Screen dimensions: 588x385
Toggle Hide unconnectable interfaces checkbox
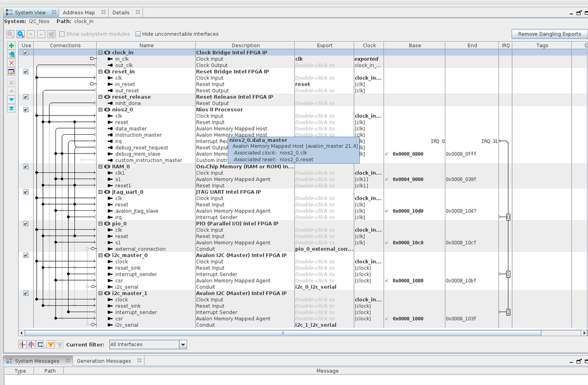click(x=138, y=34)
